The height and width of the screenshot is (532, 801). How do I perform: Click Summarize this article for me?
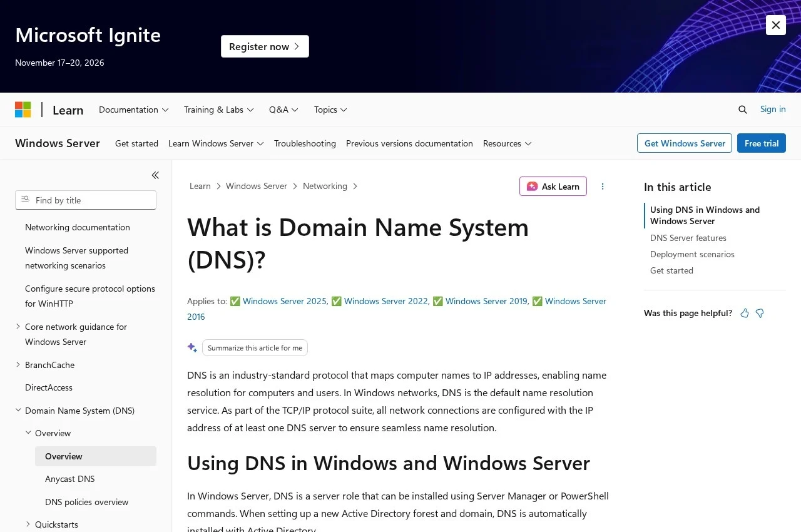[255, 348]
